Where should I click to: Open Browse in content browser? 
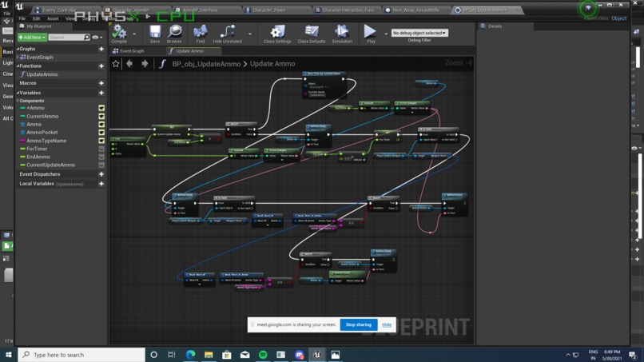tap(174, 33)
